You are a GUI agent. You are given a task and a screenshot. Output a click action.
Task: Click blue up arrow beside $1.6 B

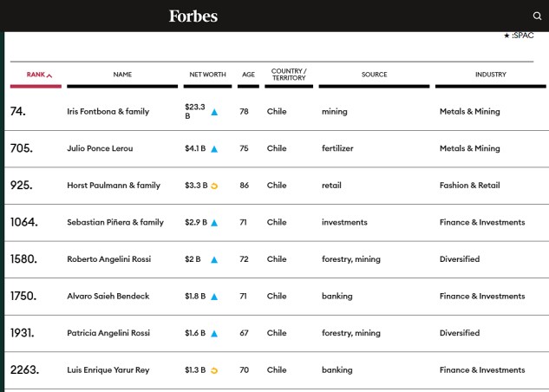pos(214,334)
